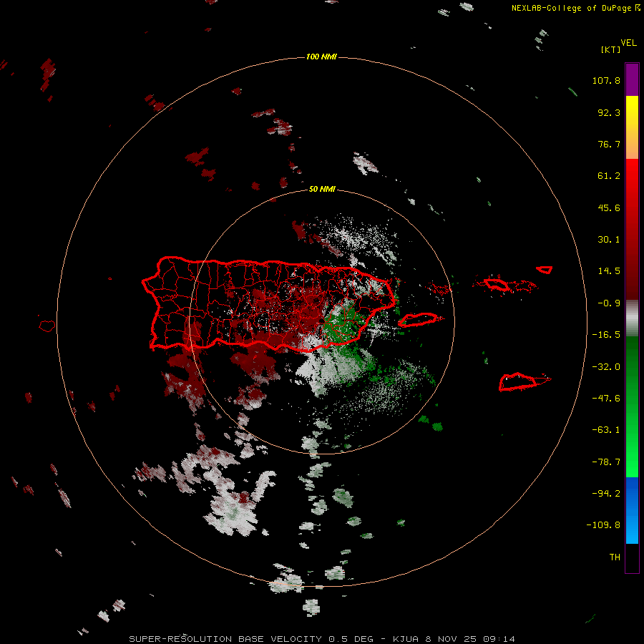Click the yellow segment of the color bar
644x644 pixels.
632,127
